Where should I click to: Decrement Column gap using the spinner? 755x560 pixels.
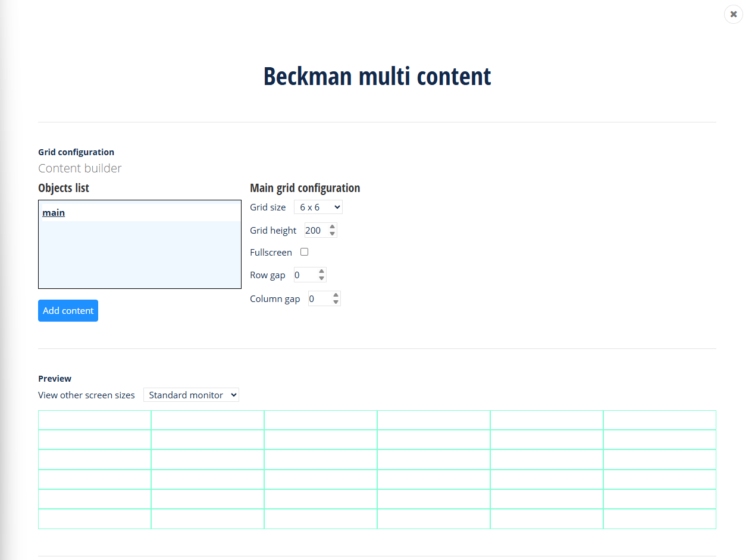coord(336,301)
